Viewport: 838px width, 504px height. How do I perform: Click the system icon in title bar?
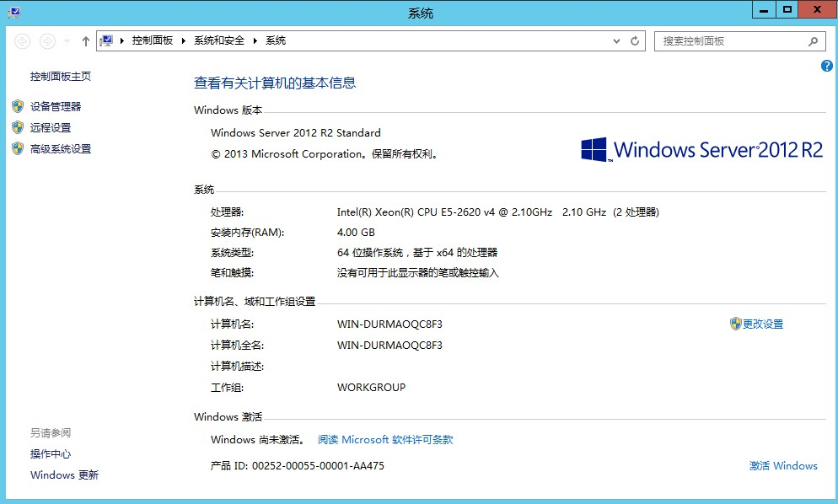pos(13,13)
